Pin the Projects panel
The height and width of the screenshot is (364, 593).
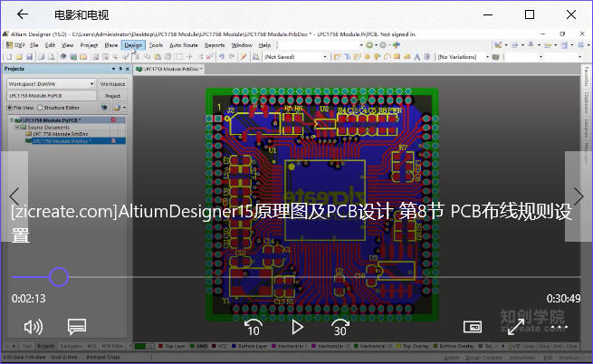coord(120,69)
